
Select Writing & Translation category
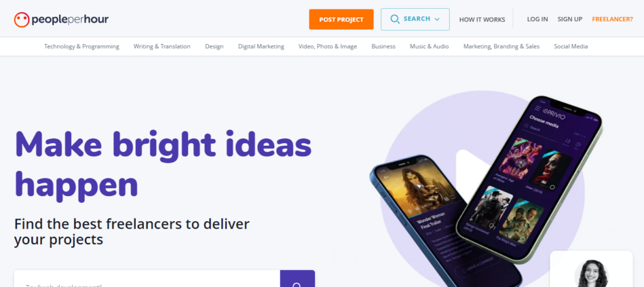[x=162, y=46]
